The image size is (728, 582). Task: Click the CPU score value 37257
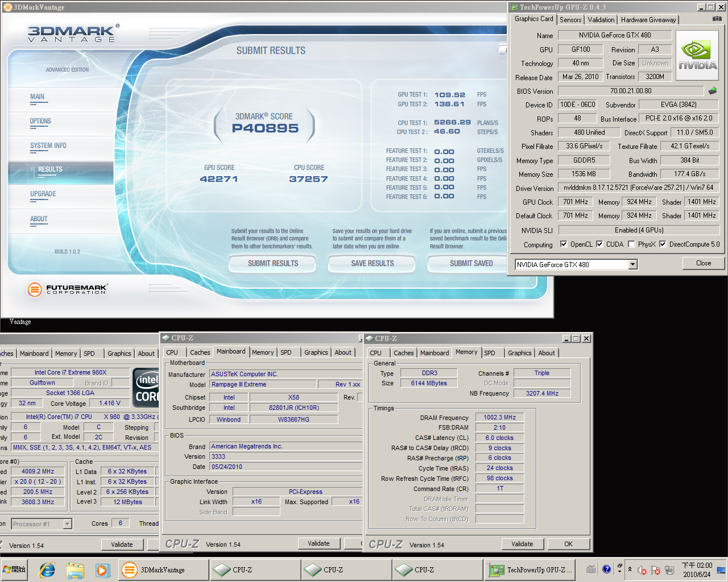[309, 179]
